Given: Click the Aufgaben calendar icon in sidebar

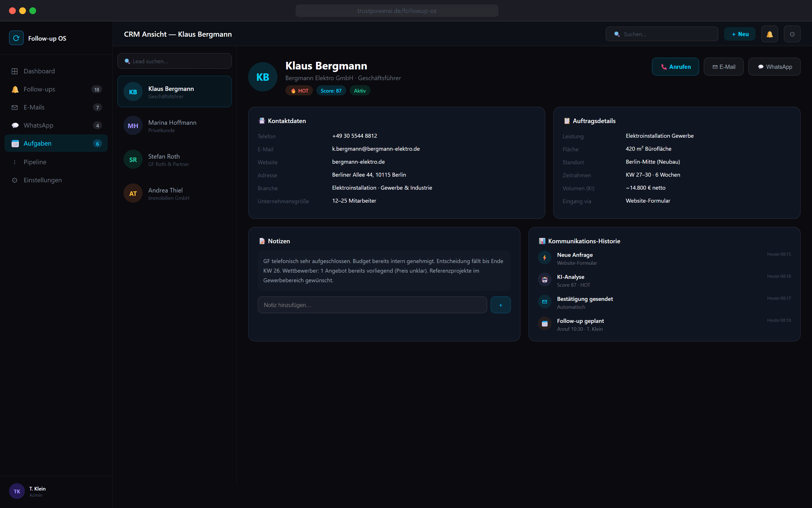Looking at the screenshot, I should point(15,143).
